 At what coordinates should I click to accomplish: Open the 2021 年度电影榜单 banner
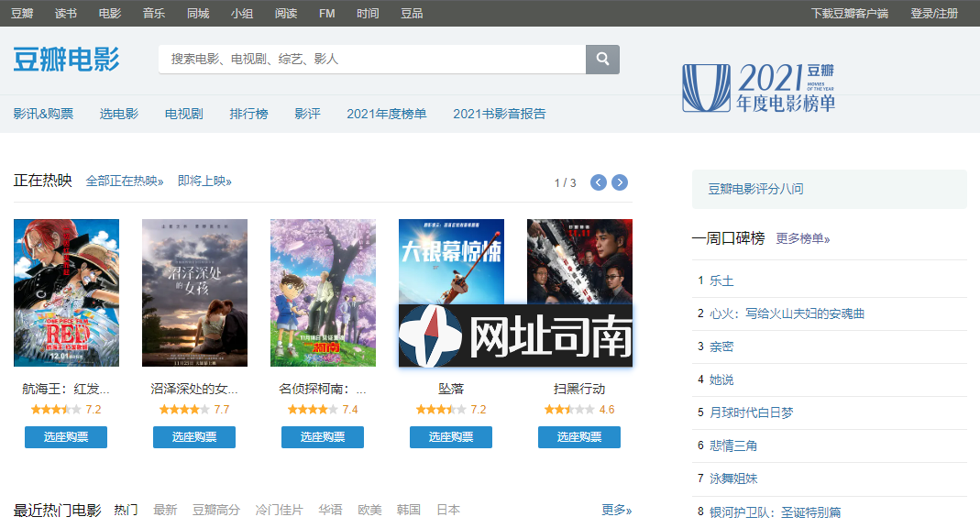pos(759,88)
